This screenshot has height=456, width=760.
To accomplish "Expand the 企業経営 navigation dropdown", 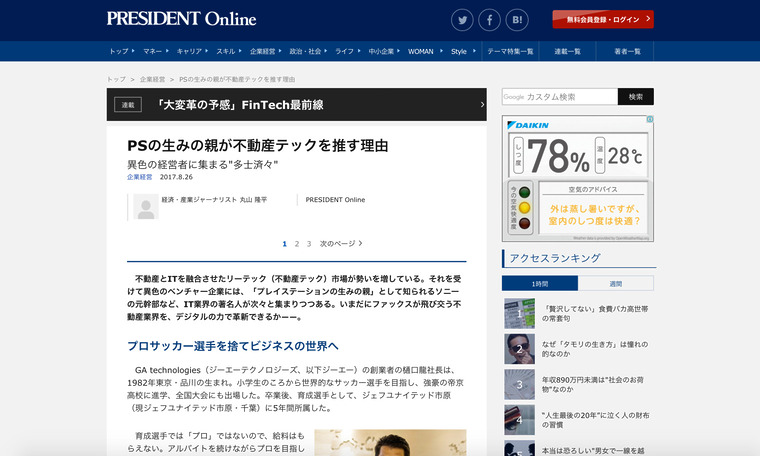I will tap(264, 51).
